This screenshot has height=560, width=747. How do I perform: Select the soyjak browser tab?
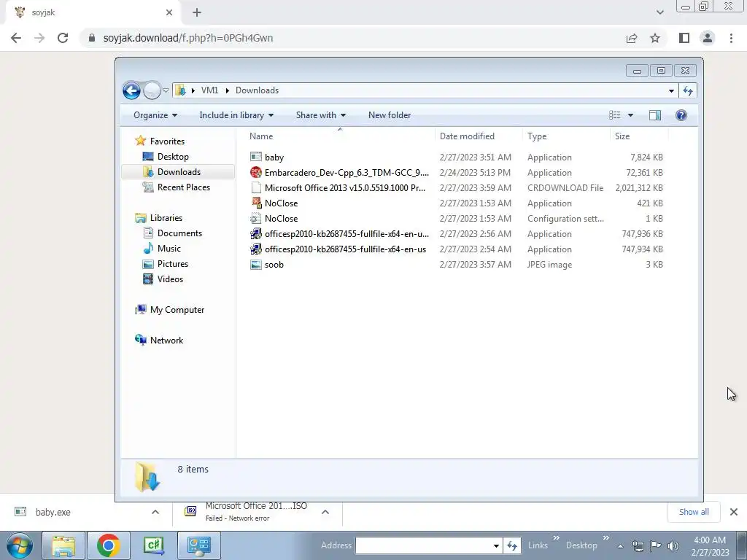(94, 12)
